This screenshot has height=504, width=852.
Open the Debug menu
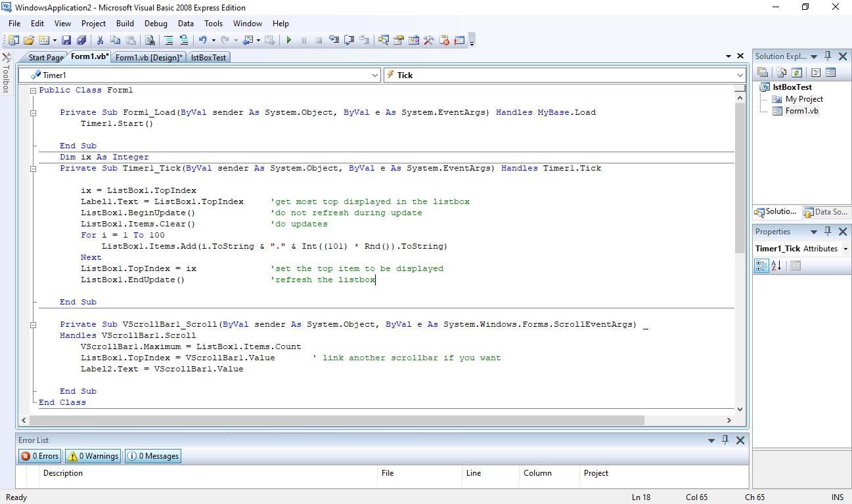point(156,23)
